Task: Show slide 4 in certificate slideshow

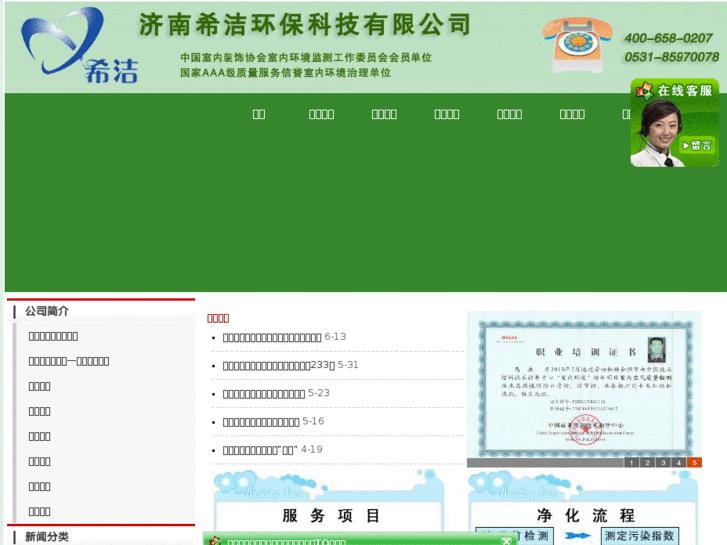Action: (x=679, y=462)
